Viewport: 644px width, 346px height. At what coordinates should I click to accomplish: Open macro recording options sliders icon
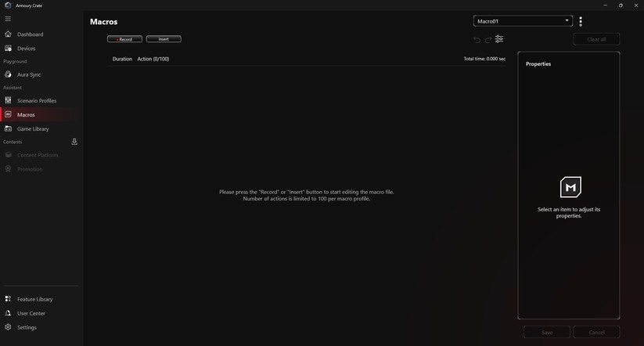[x=499, y=39]
